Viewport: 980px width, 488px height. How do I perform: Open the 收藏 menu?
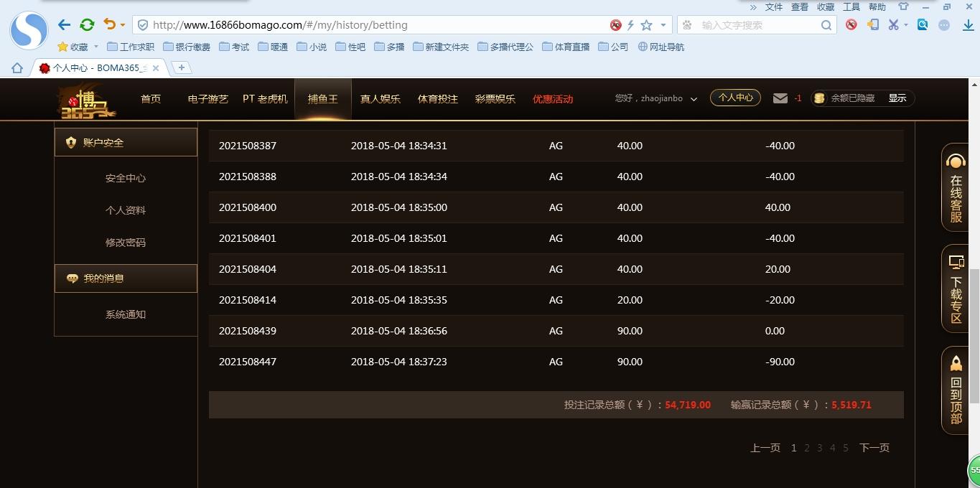click(826, 6)
